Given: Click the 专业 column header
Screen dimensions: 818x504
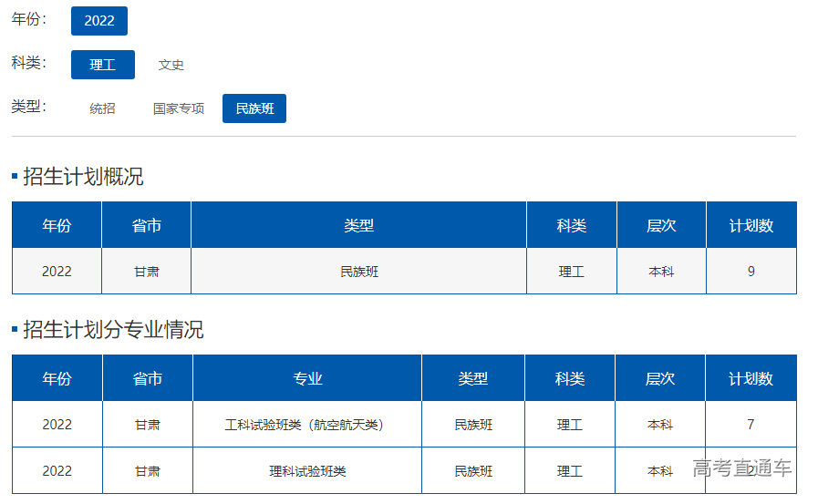Looking at the screenshot, I should 307,378.
